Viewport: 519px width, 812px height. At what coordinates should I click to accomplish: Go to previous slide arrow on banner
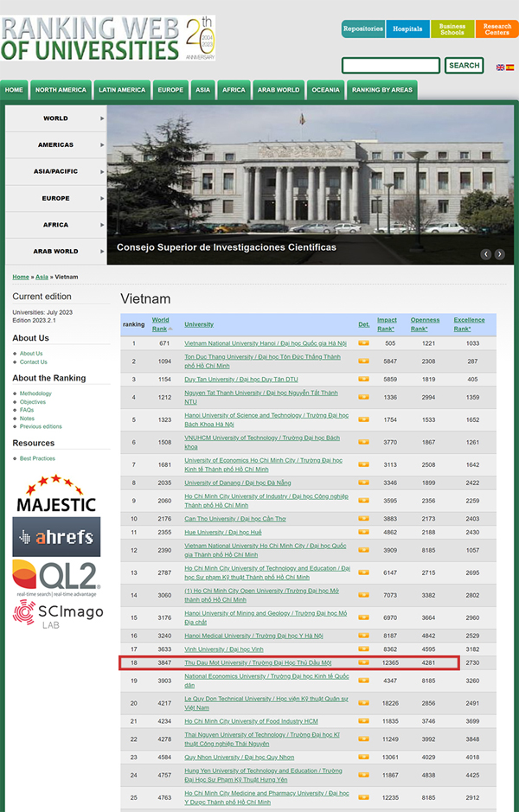coord(486,253)
